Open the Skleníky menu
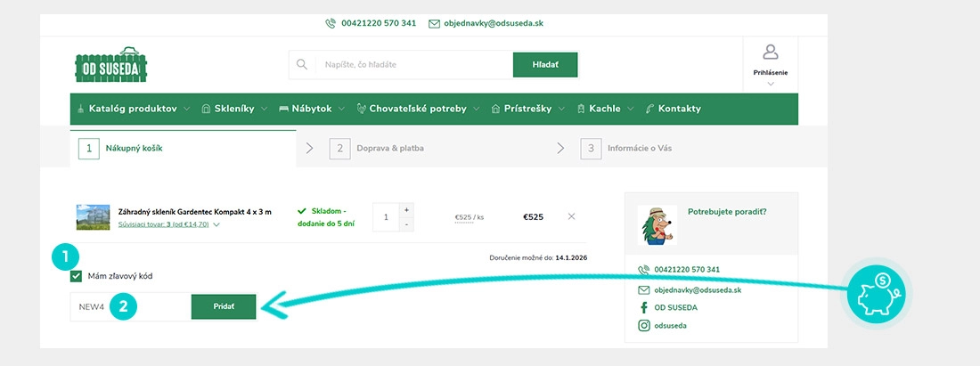 click(234, 109)
